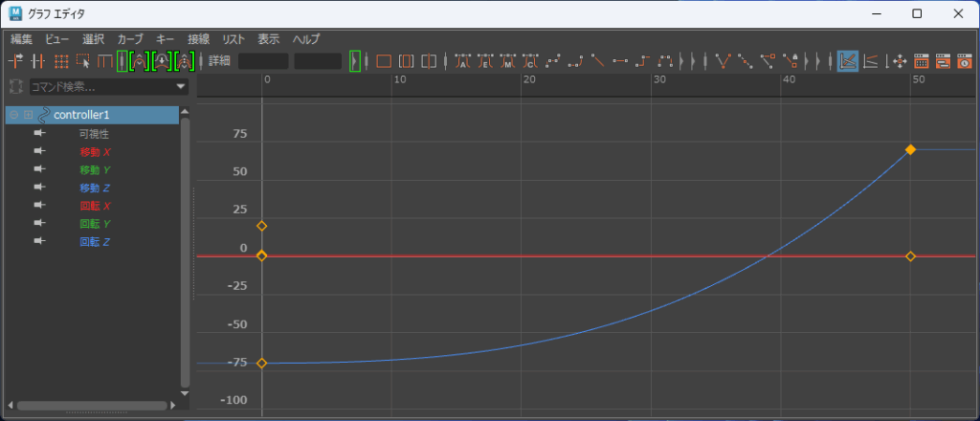
Task: Click outliner scroll down arrow
Action: [x=185, y=393]
